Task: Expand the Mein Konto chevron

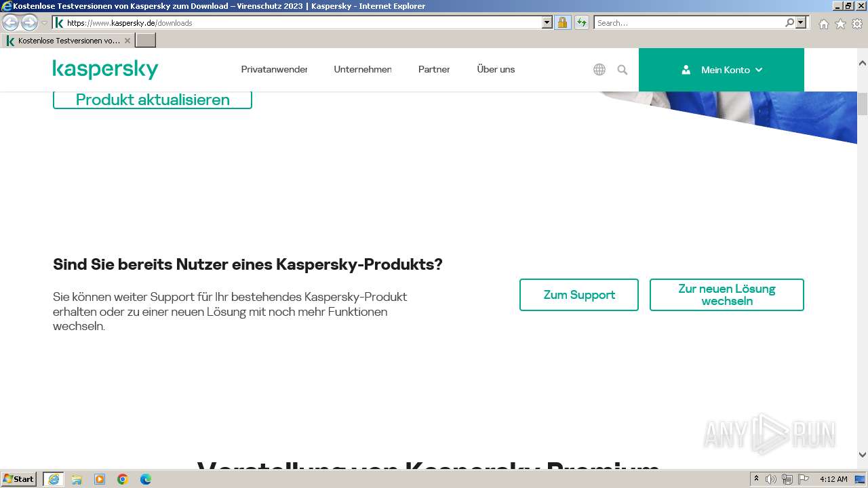Action: [x=759, y=70]
